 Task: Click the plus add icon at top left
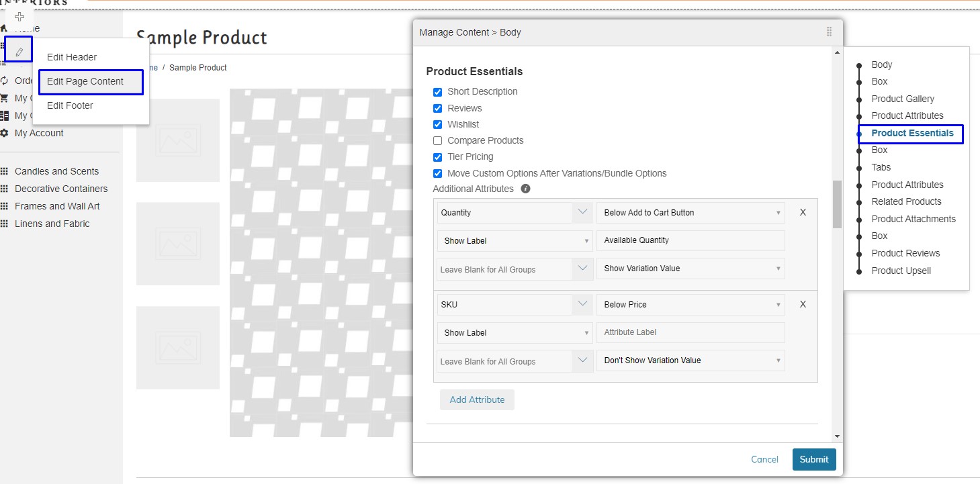[19, 17]
